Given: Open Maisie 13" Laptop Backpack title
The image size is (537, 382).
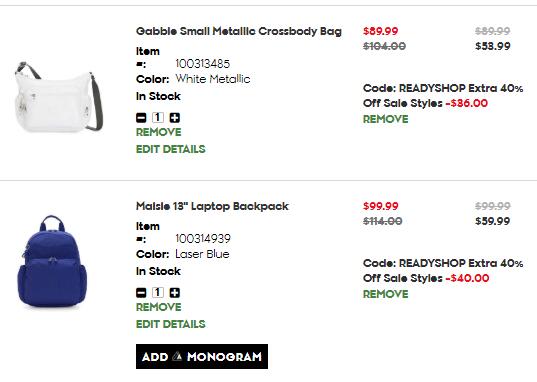Looking at the screenshot, I should 212,206.
